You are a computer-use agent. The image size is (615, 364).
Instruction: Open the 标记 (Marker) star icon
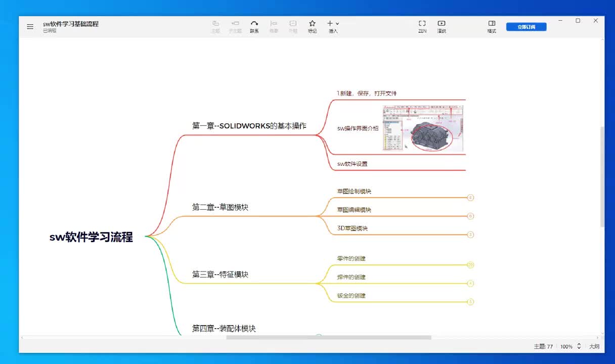tap(313, 27)
